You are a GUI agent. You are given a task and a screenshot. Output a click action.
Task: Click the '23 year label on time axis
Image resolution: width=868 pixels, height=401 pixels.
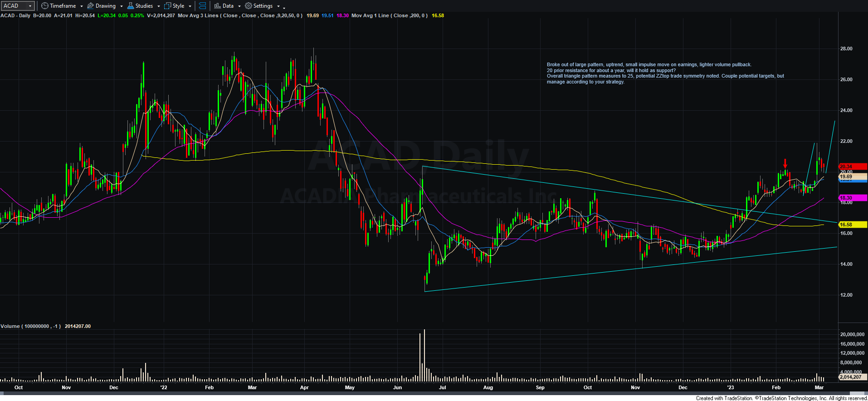[731, 387]
